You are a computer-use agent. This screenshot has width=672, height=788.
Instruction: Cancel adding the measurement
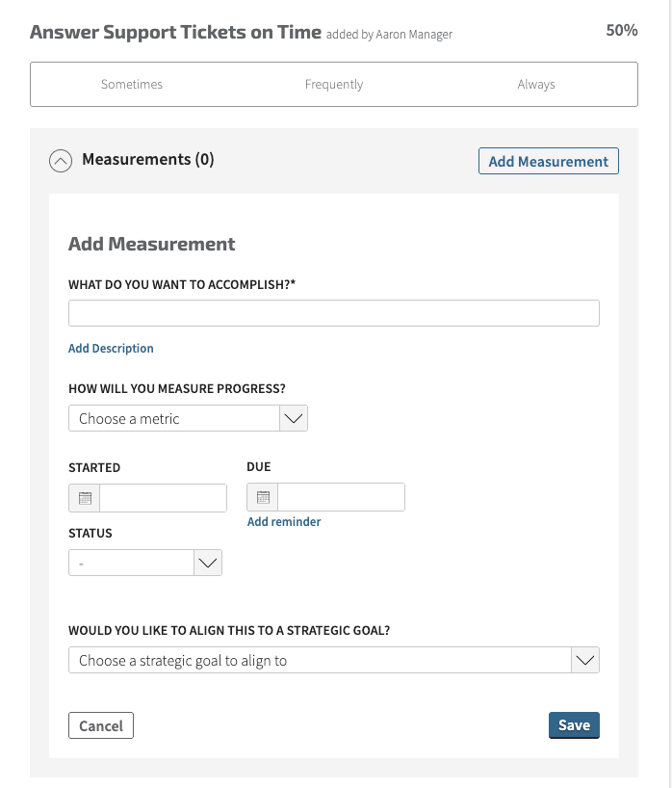point(101,725)
